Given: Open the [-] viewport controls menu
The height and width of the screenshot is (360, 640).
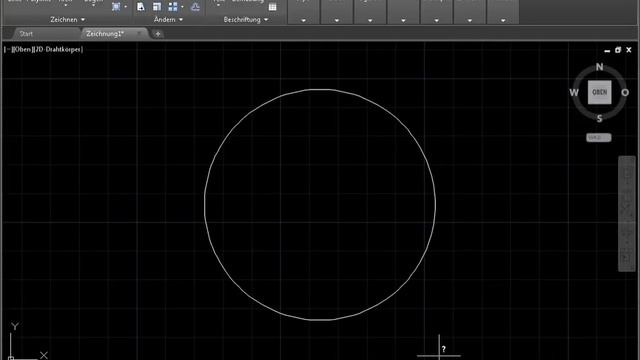Looking at the screenshot, I should (8, 49).
